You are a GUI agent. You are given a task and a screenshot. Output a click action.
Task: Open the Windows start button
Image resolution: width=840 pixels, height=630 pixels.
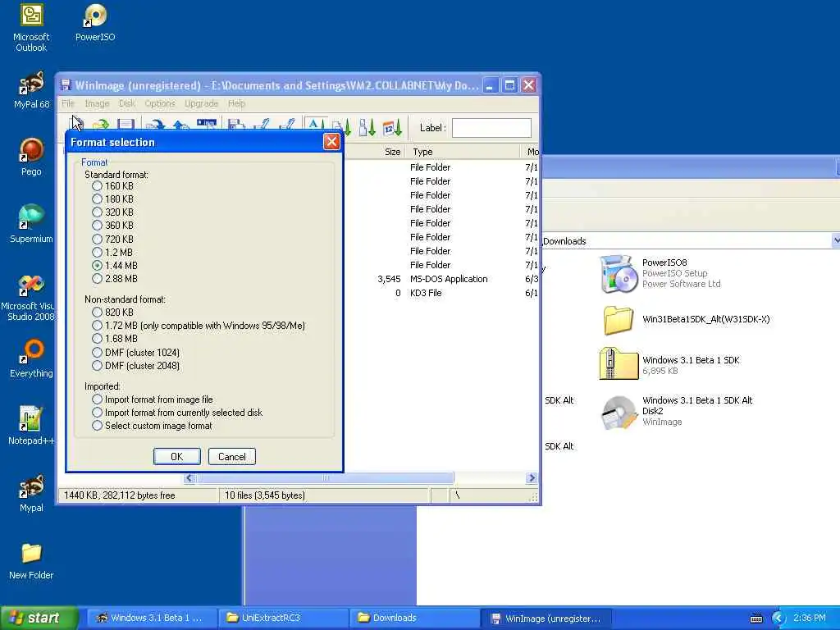[39, 619]
